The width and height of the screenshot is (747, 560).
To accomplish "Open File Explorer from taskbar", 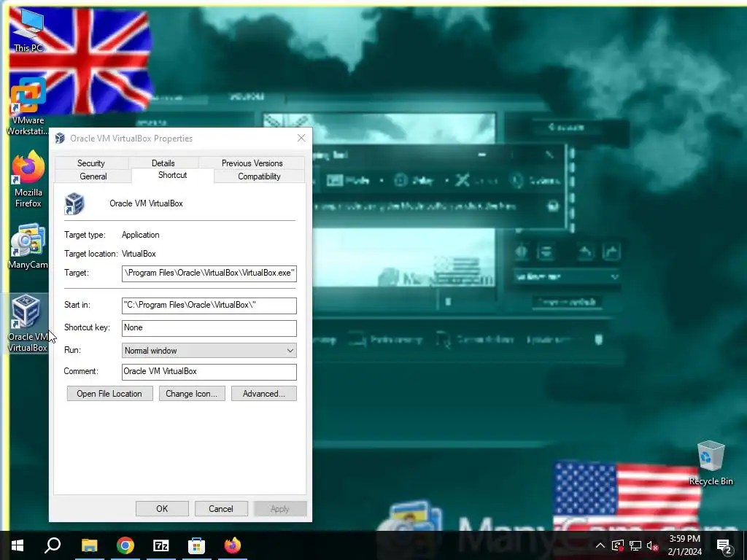I will (89, 545).
